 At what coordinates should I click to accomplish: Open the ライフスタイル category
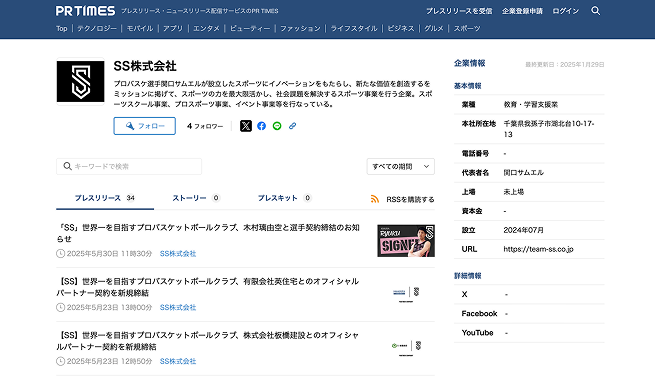click(354, 28)
